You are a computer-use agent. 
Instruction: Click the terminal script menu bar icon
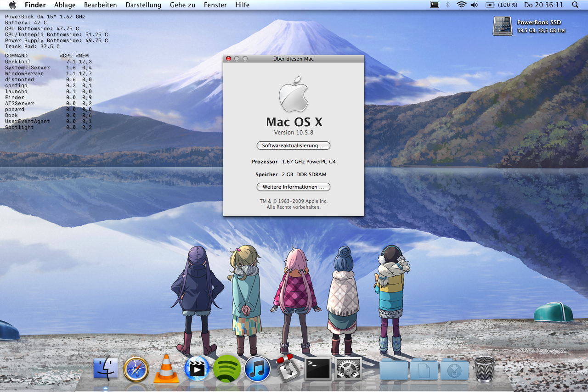(434, 5)
